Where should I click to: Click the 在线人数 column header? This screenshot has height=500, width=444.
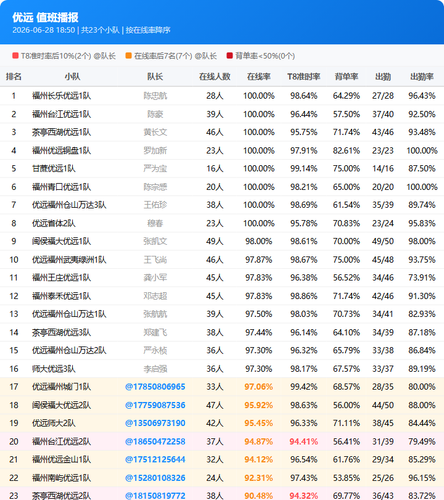[215, 77]
